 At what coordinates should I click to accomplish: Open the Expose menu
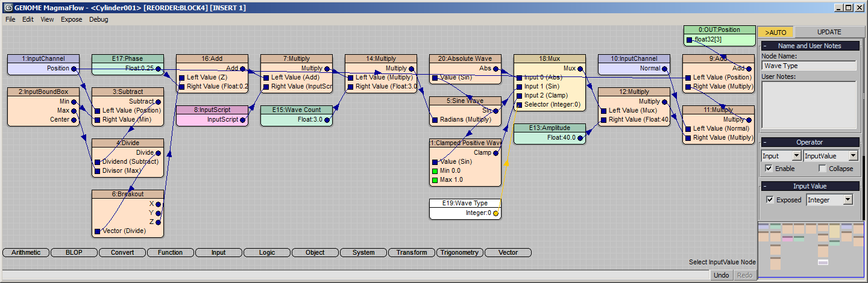click(71, 19)
